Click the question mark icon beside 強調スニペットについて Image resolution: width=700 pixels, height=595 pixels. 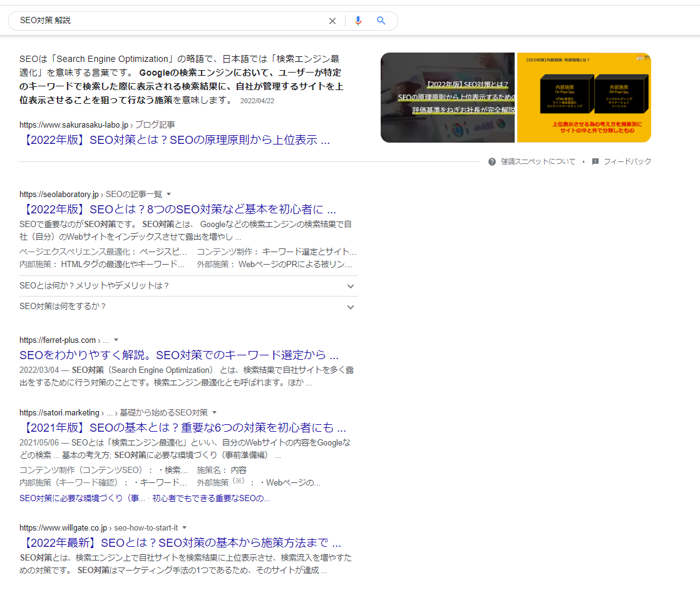coord(492,161)
